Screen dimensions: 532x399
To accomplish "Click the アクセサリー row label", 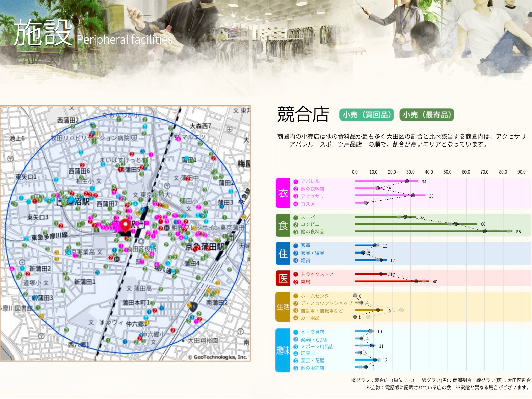I will (315, 196).
